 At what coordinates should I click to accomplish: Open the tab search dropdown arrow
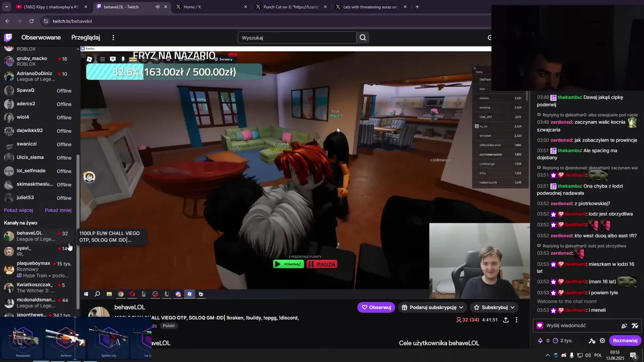click(7, 7)
